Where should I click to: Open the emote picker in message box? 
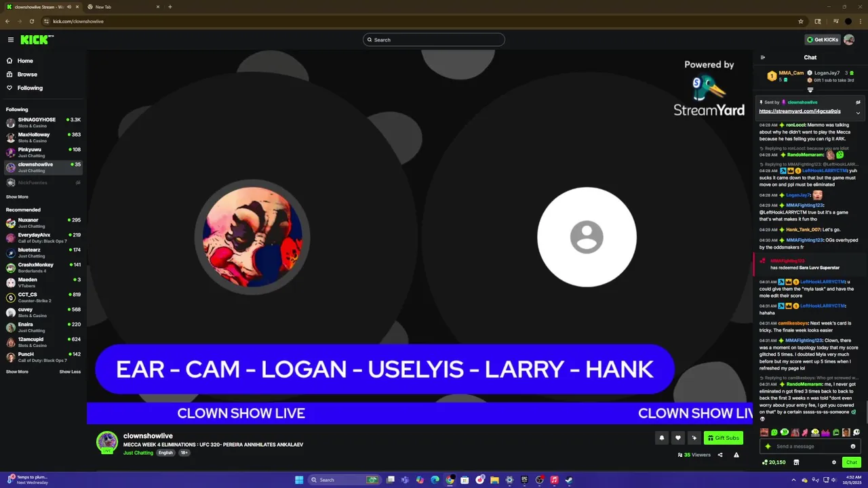(x=853, y=447)
